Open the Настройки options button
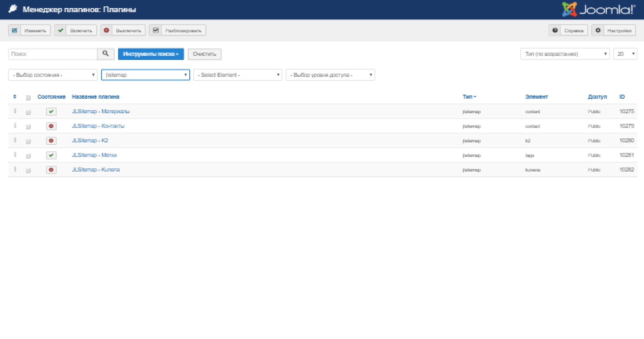 coord(614,30)
